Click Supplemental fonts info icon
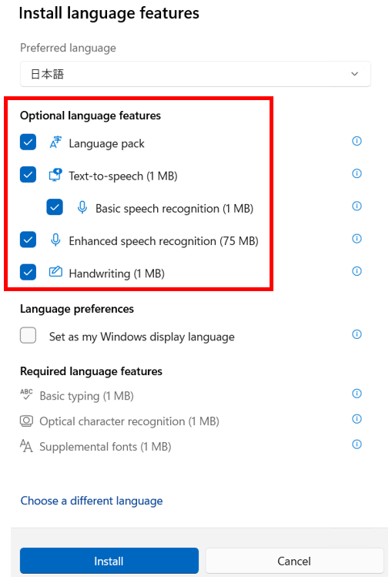 point(357,444)
